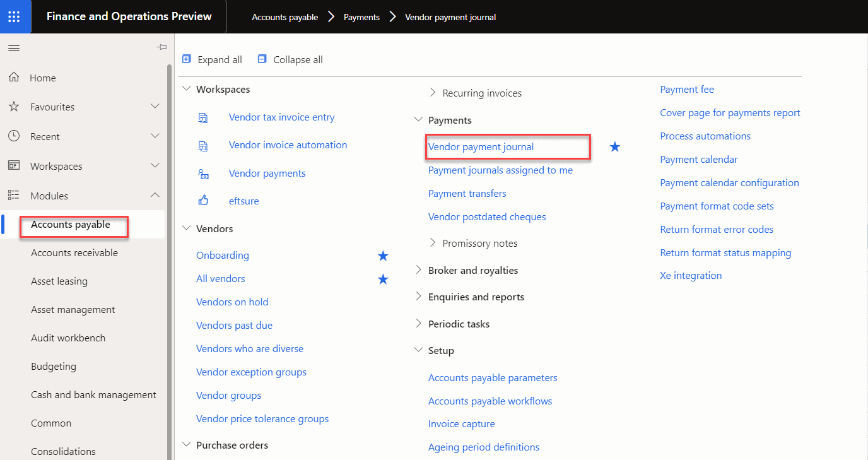The height and width of the screenshot is (460, 868).
Task: Click the icon beside Vendor tax invoice entry
Action: click(x=203, y=117)
